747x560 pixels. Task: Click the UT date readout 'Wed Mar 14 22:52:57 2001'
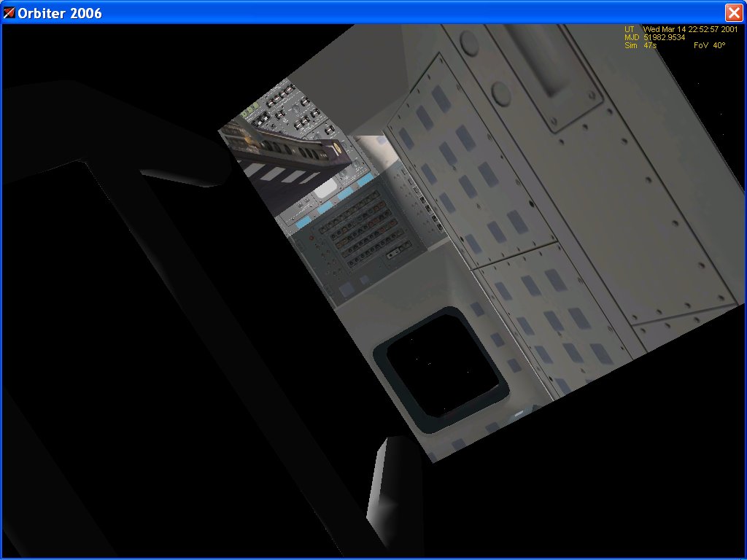pyautogui.click(x=690, y=29)
